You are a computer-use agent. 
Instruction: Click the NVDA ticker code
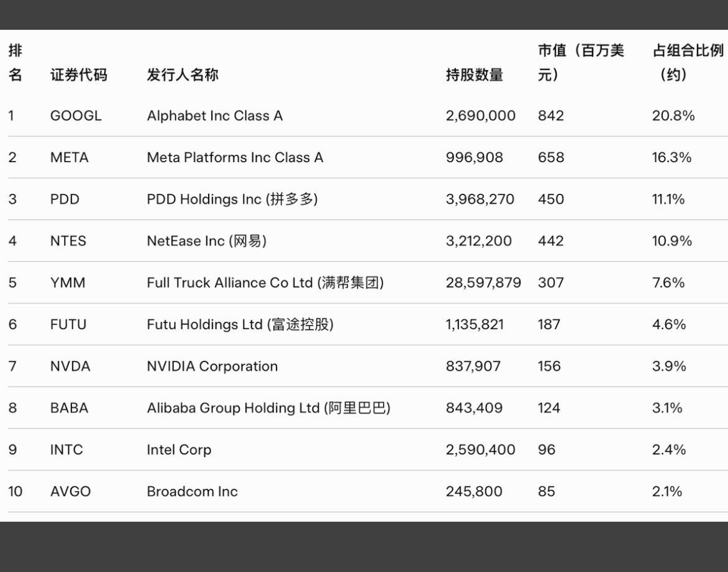[70, 366]
